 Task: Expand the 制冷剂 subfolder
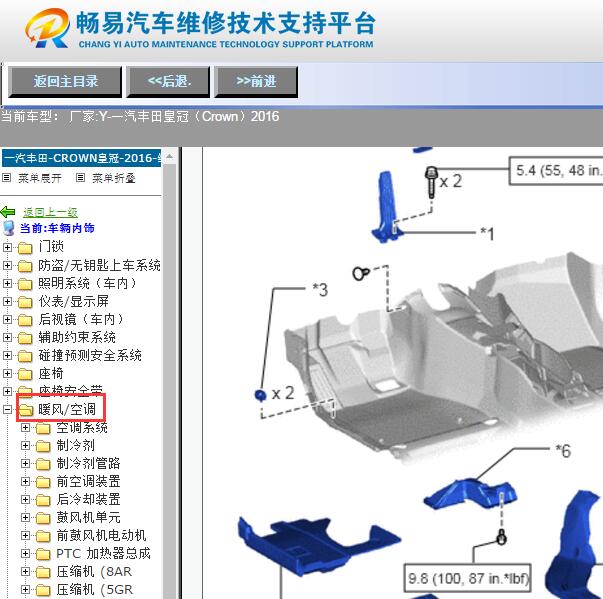tap(25, 445)
